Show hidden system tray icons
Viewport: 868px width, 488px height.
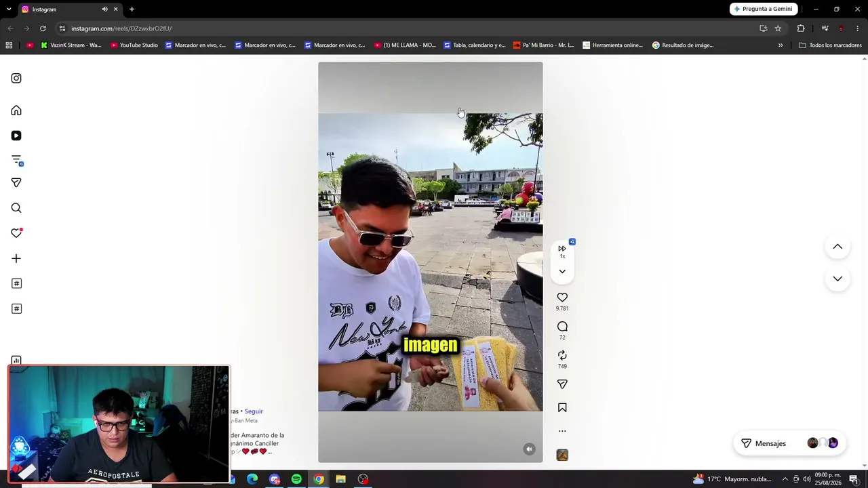(785, 479)
